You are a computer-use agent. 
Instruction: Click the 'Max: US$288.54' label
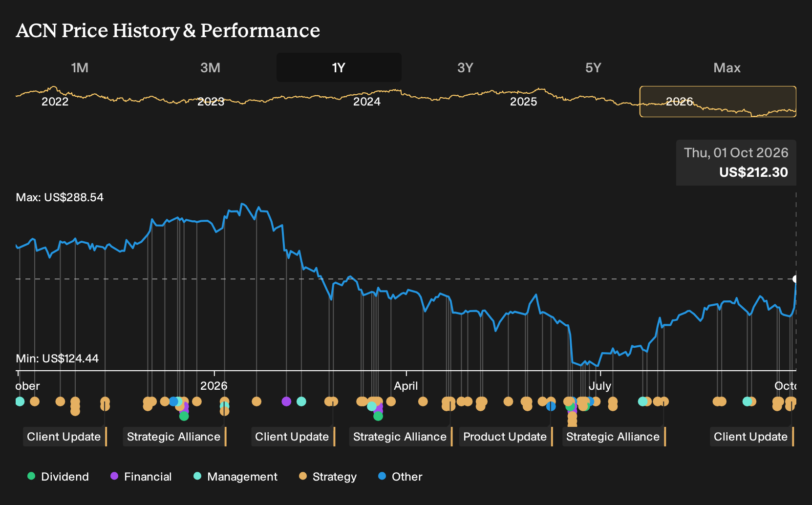[60, 197]
